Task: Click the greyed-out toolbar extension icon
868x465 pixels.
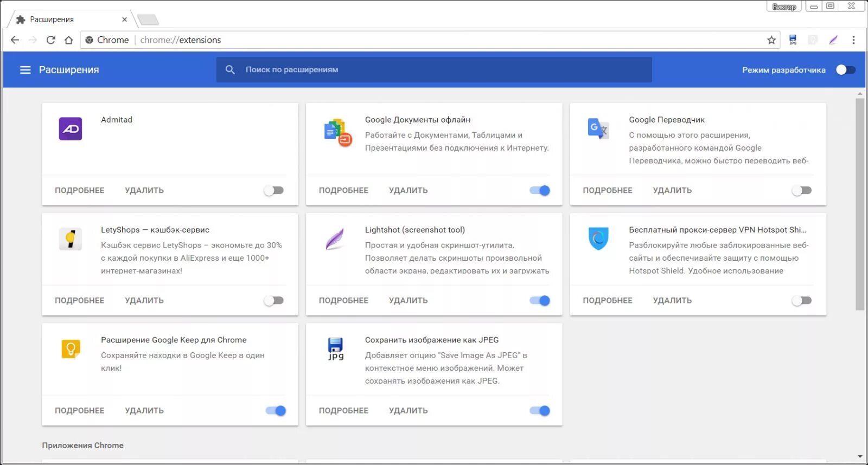Action: coord(813,40)
